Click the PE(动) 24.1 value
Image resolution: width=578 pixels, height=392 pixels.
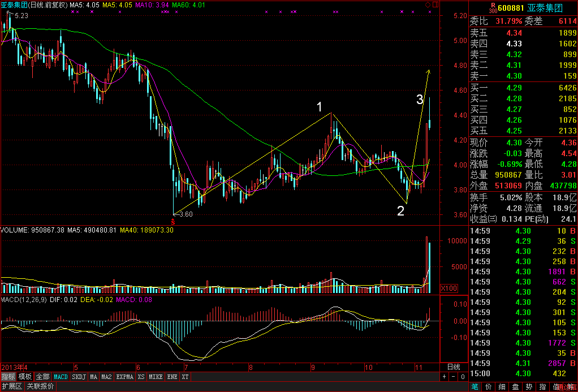coord(569,219)
